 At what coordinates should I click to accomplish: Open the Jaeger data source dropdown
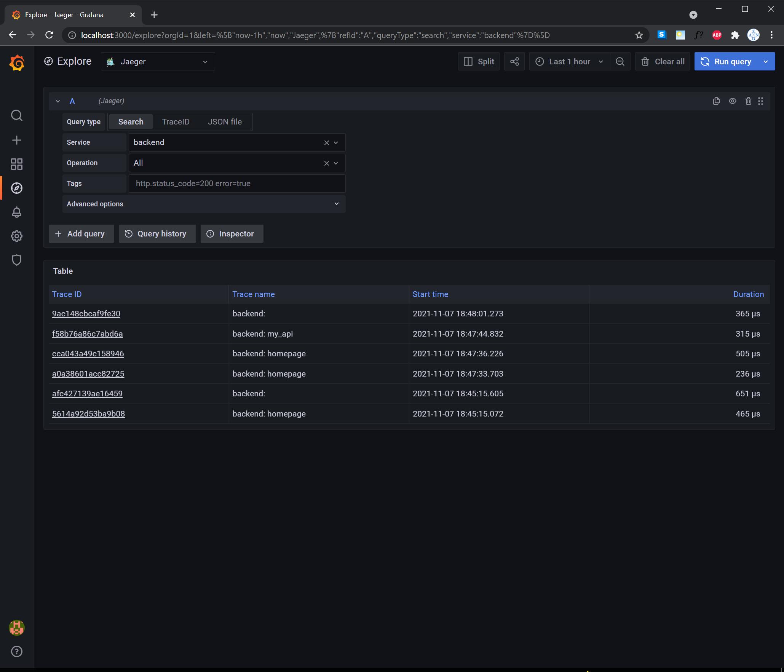[158, 62]
